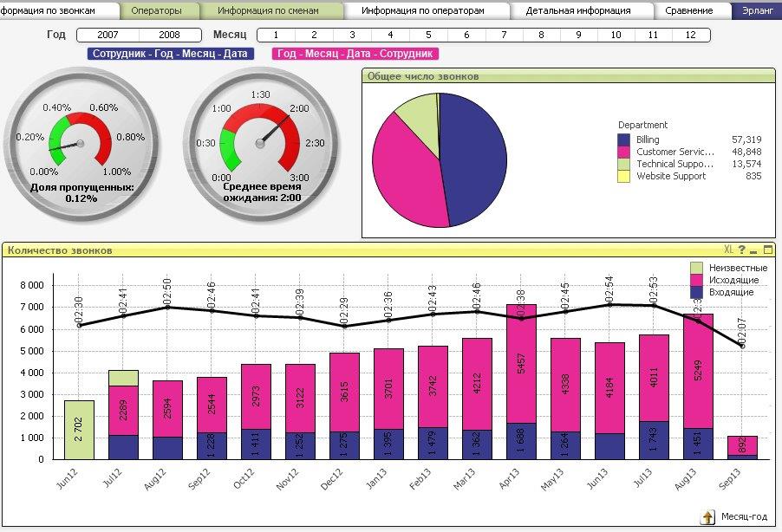The width and height of the screenshot is (782, 532).
Task: Switch to the Операторы tab
Action: pyautogui.click(x=159, y=10)
